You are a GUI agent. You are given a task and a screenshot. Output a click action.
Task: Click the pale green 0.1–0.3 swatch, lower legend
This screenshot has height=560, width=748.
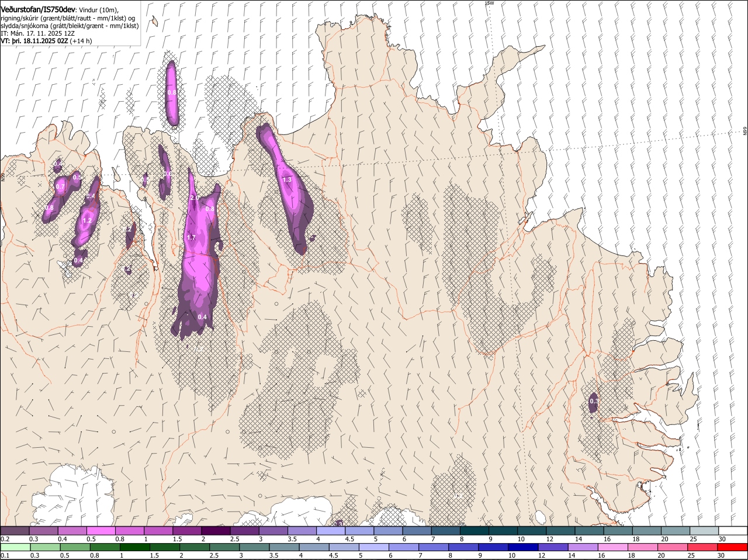(x=15, y=547)
